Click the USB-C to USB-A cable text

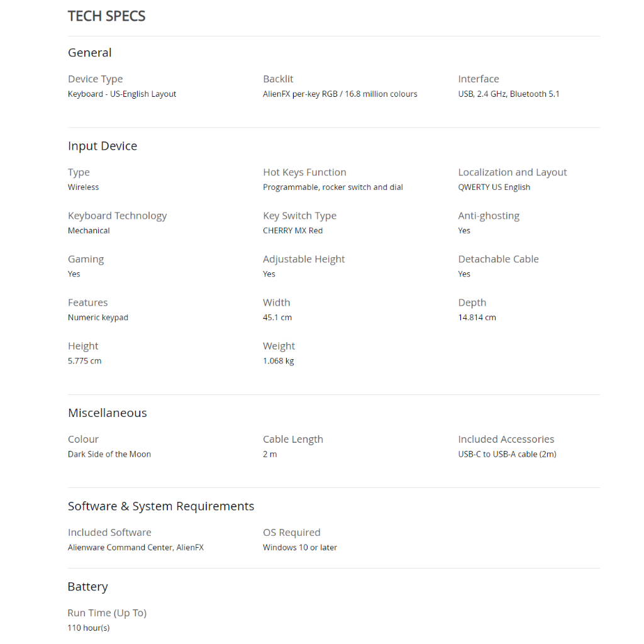click(507, 454)
